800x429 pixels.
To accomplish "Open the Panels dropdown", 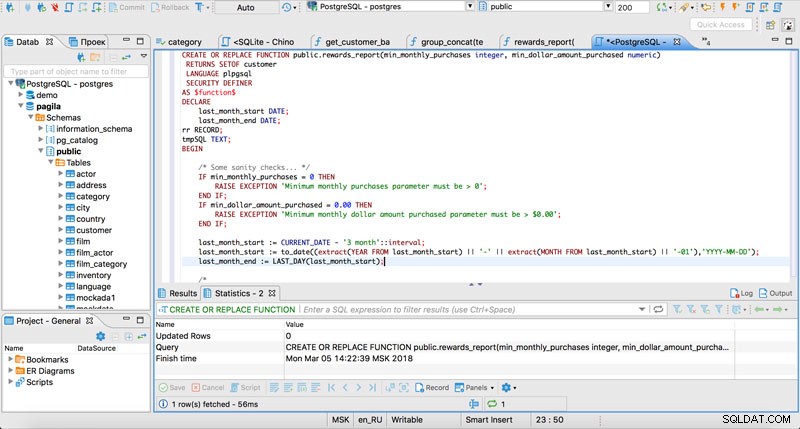I will (x=474, y=388).
